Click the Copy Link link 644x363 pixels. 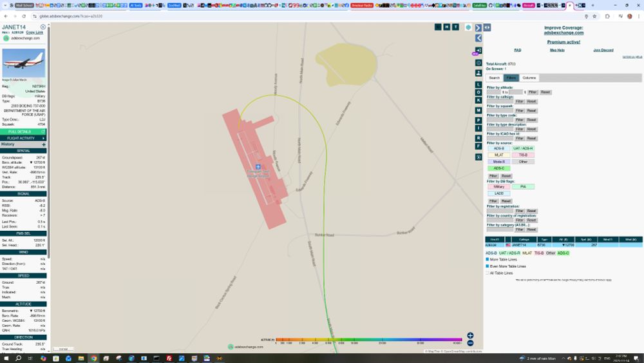pyautogui.click(x=35, y=32)
